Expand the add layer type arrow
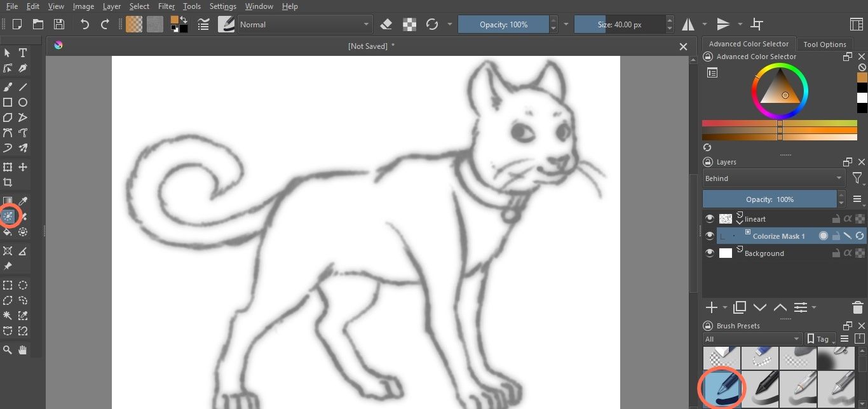The image size is (868, 409). pos(725,308)
